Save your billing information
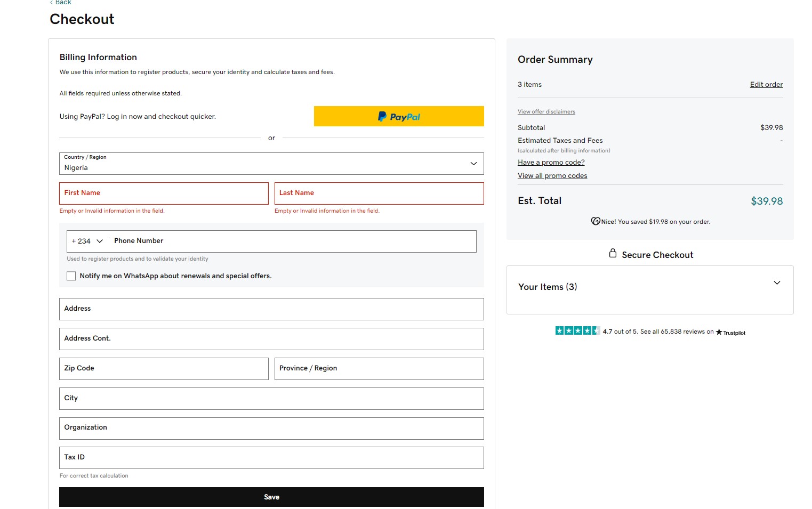The width and height of the screenshot is (812, 509). coord(271,496)
